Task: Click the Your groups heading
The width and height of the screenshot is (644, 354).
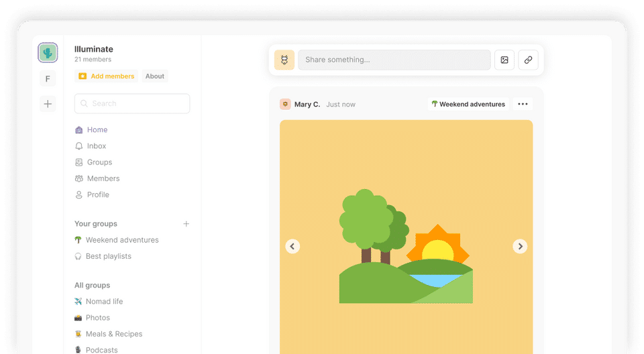Action: (x=96, y=224)
